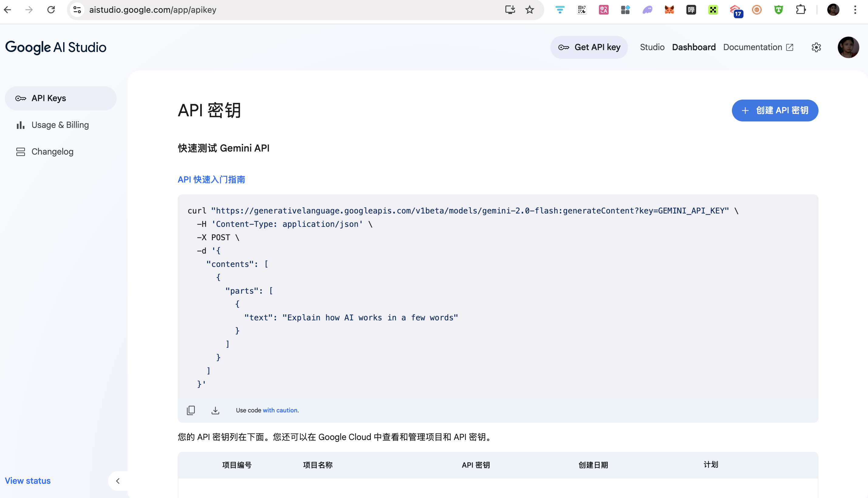Copy the curl code snippet
The height and width of the screenshot is (498, 868).
click(191, 410)
